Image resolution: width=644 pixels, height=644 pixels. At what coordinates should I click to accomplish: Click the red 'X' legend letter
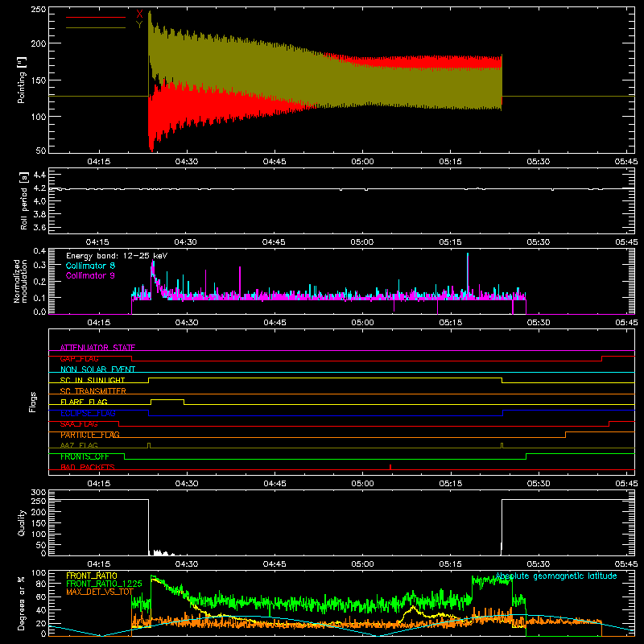click(139, 14)
